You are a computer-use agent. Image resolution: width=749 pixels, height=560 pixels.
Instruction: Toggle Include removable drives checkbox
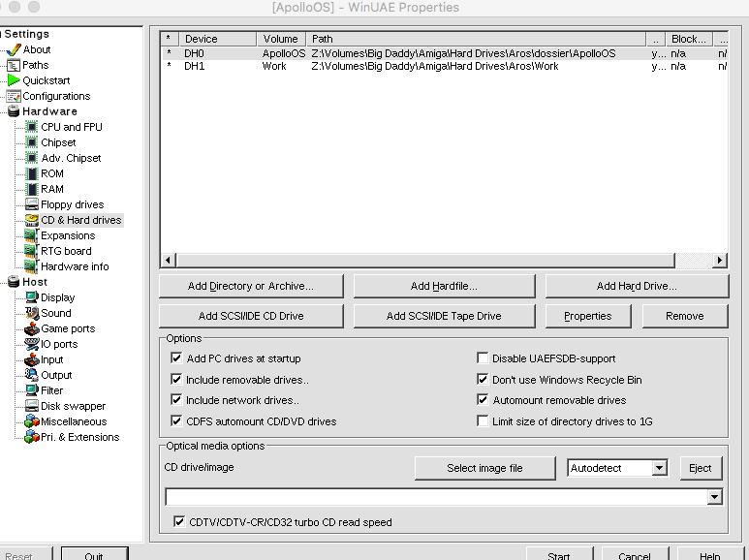point(176,380)
